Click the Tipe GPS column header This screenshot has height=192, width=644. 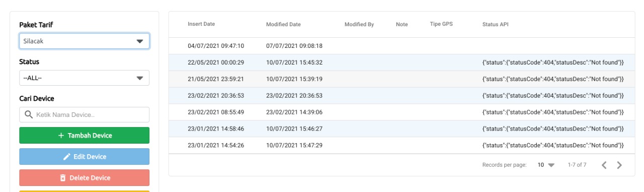click(x=441, y=24)
